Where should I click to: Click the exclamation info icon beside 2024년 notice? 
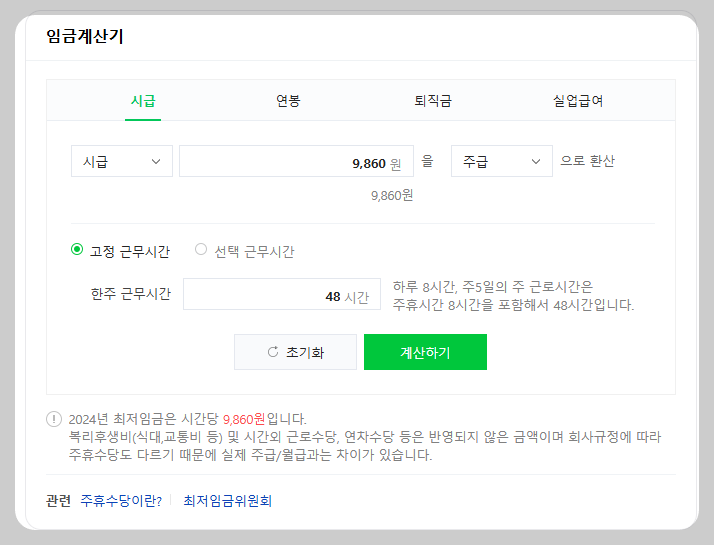pos(54,419)
